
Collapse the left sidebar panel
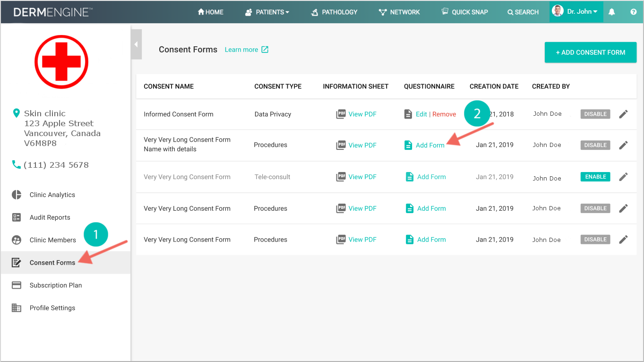[x=136, y=44]
